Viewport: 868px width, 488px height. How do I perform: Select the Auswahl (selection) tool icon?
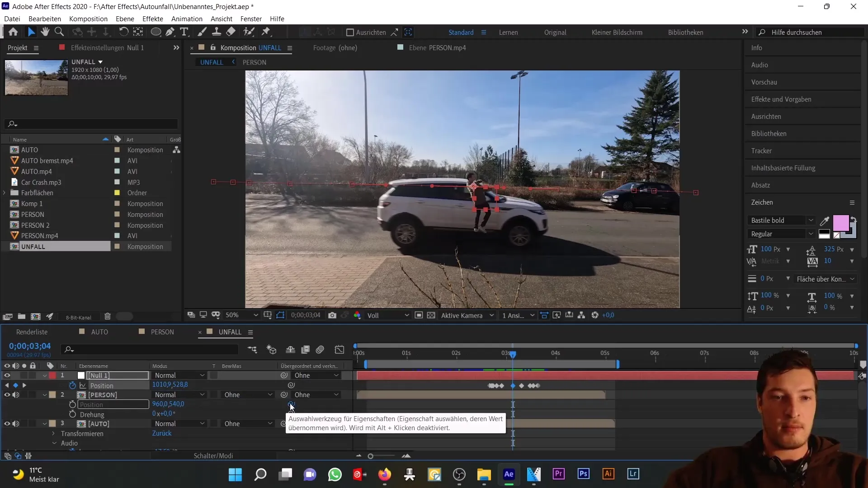32,32
